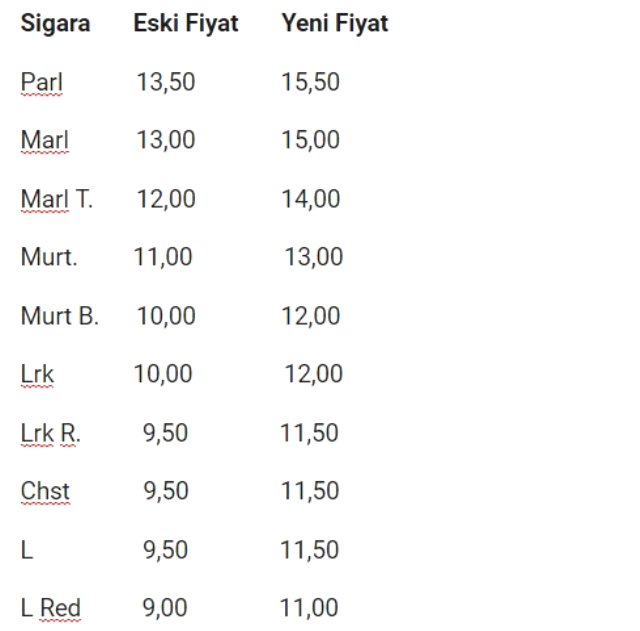Click the 11,00 old price for Murt.
This screenshot has width=640, height=631.
[x=163, y=257]
